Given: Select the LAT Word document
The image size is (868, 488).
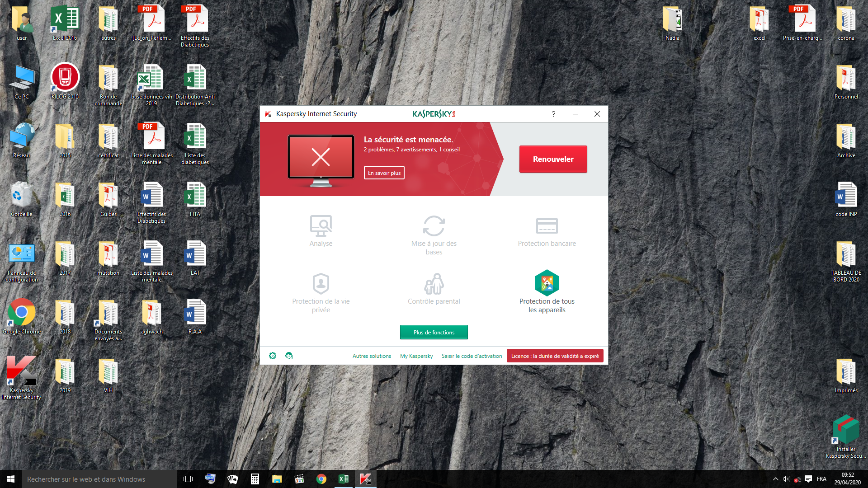Looking at the screenshot, I should [195, 258].
